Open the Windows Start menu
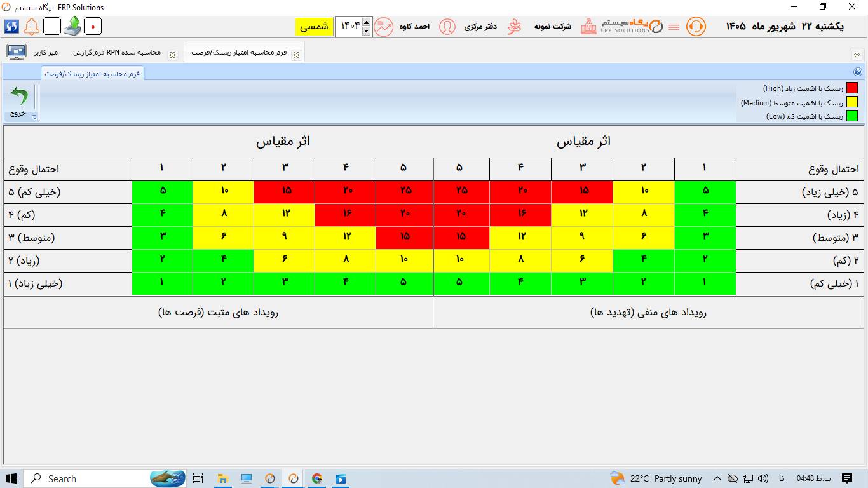The height and width of the screenshot is (488, 868). tap(11, 478)
